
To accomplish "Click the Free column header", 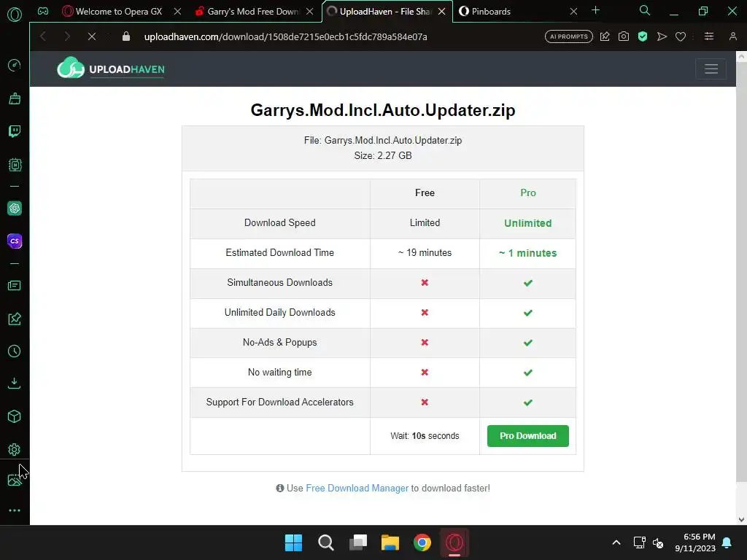I will [425, 192].
